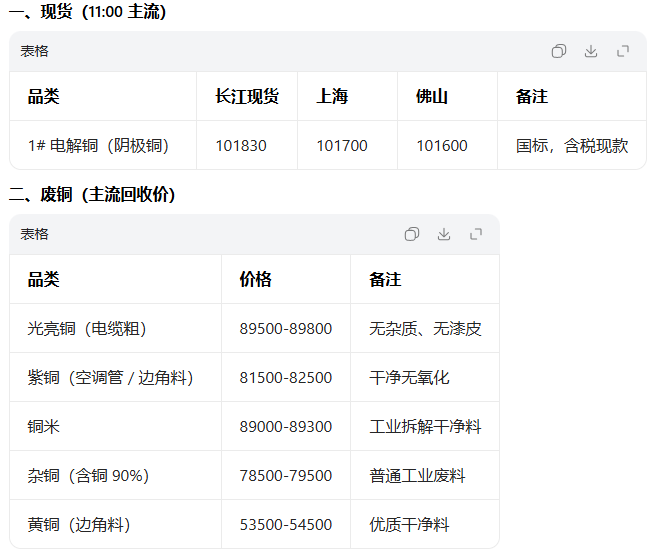
Task: Select the 铜米 row label
Action: click(x=44, y=427)
